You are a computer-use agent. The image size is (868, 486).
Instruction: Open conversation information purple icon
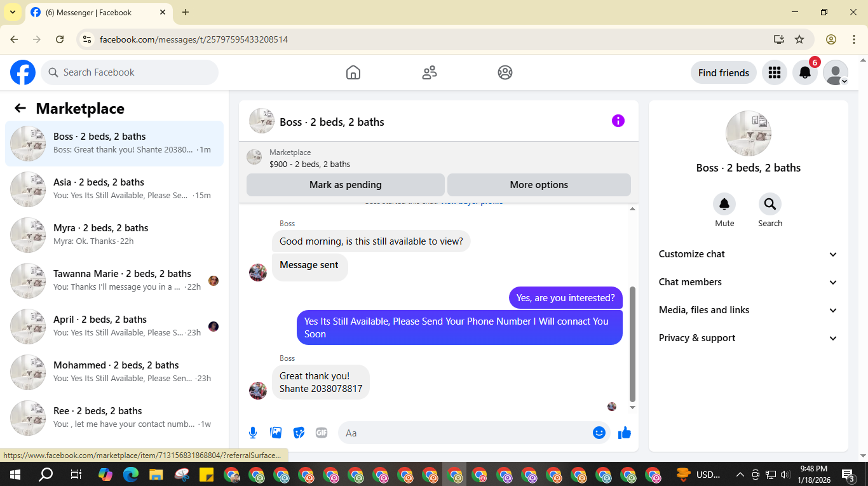[x=618, y=121]
